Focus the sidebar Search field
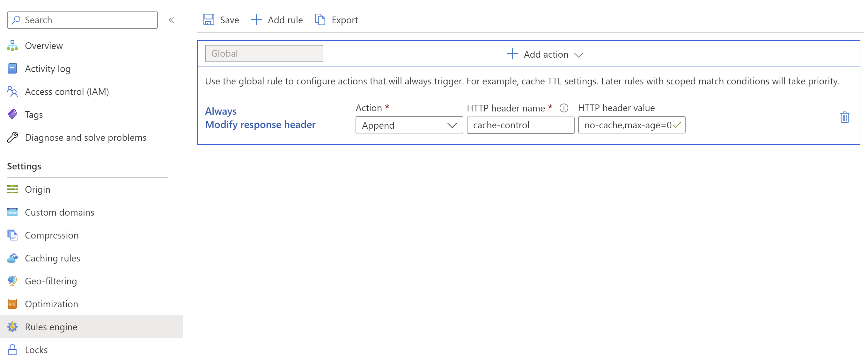Viewport: 868px width, 364px height. [x=82, y=20]
